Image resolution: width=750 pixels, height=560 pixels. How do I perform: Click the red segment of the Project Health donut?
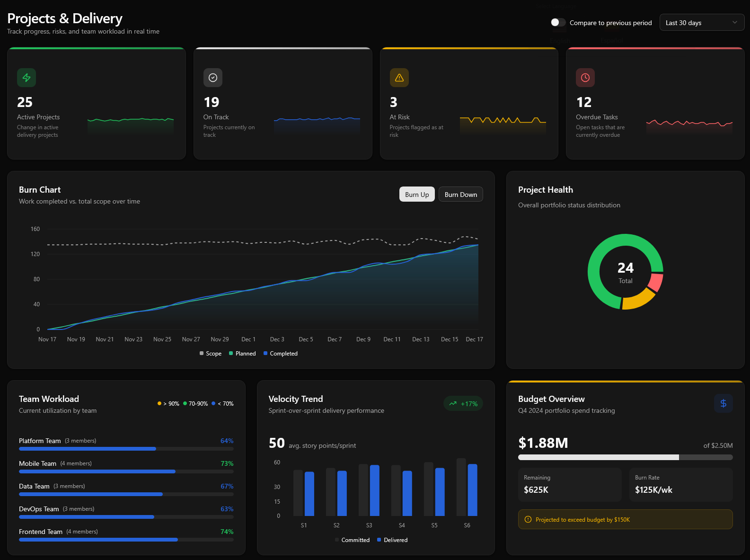(656, 282)
